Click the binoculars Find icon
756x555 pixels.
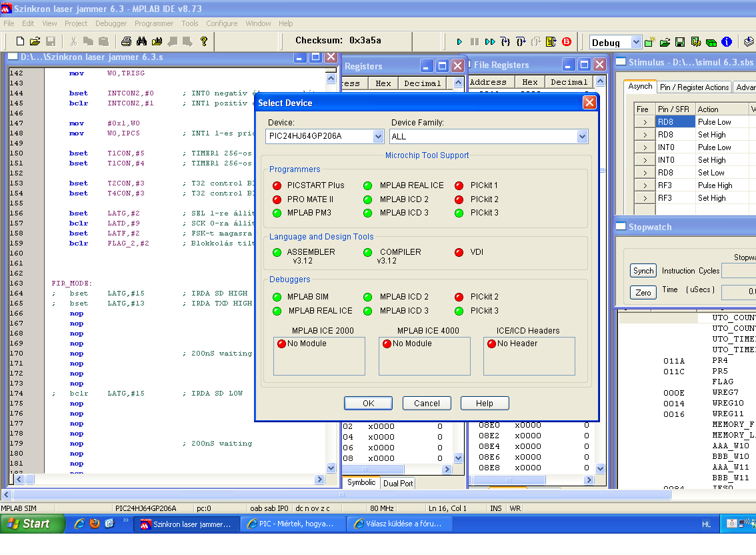(x=142, y=41)
